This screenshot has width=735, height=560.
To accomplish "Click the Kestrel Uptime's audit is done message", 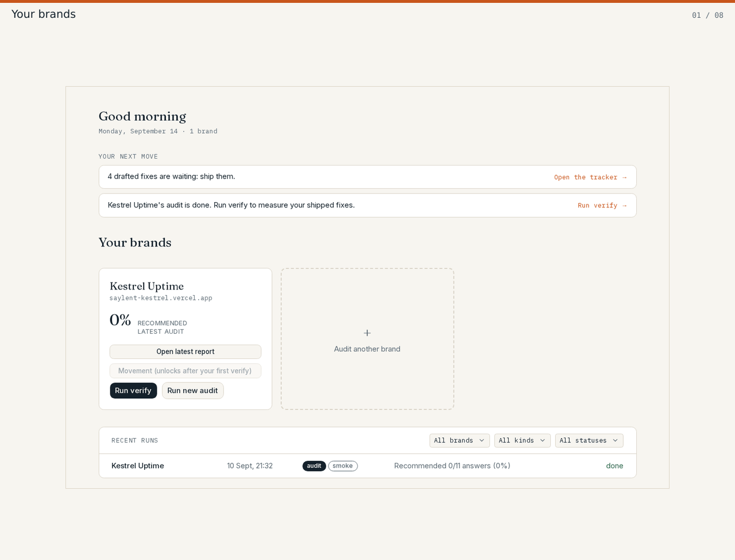I will pos(231,205).
